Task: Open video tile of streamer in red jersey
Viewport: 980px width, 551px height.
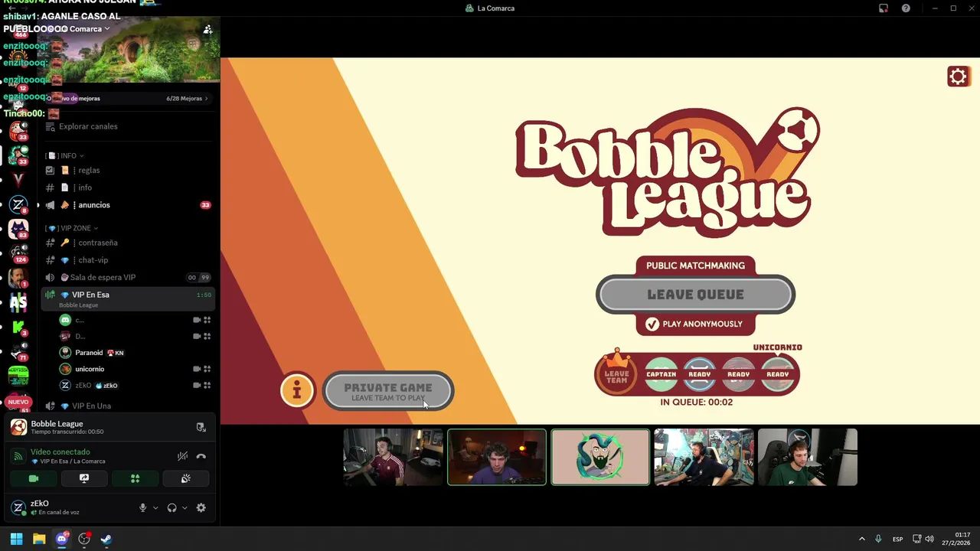Action: (x=393, y=457)
